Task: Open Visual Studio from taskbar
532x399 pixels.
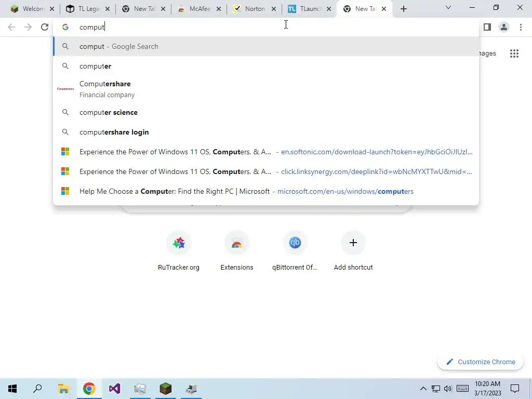Action: tap(115, 389)
